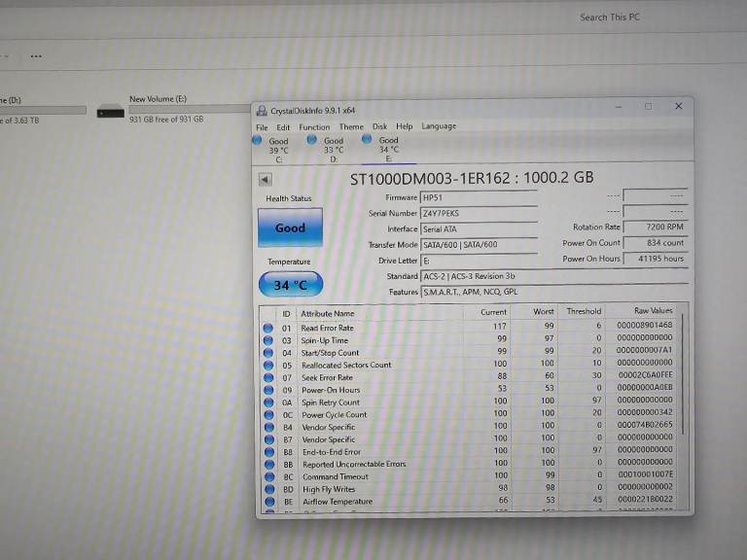Select the Seek Error Rate attribute text

click(x=327, y=377)
